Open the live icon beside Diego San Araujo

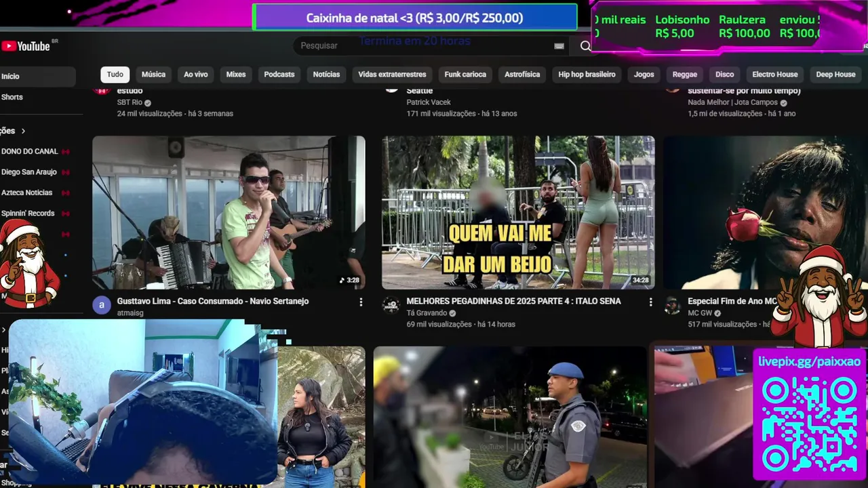(x=66, y=172)
